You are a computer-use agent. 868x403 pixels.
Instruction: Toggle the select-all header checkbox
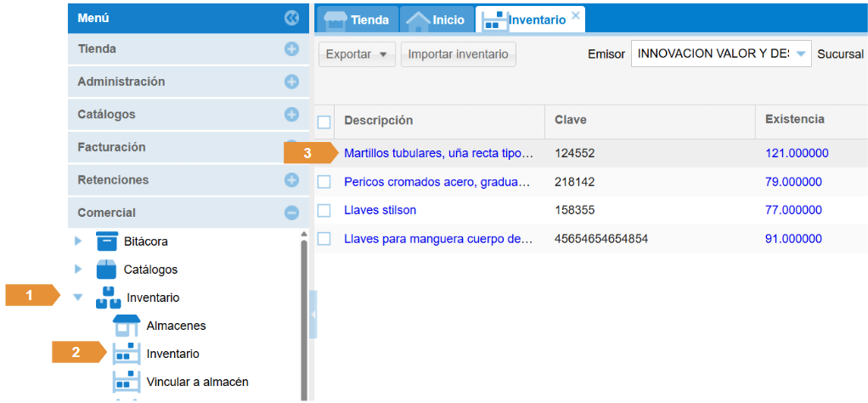click(324, 122)
